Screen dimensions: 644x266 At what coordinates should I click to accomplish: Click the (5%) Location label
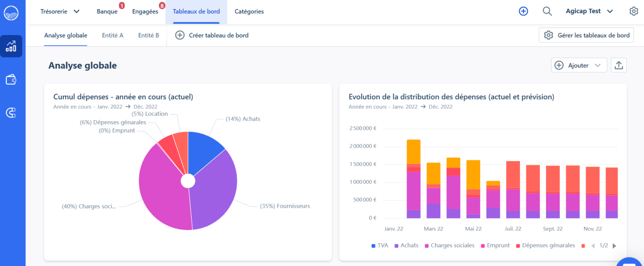pyautogui.click(x=150, y=114)
